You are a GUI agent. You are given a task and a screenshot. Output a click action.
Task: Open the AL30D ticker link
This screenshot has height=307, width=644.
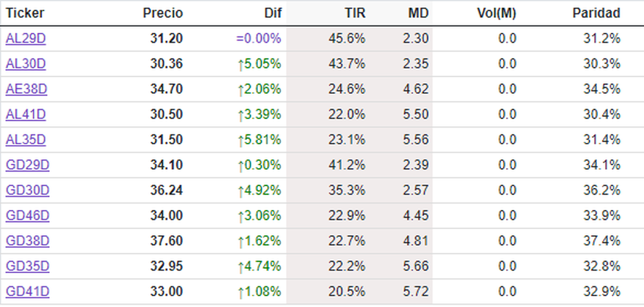coord(26,64)
